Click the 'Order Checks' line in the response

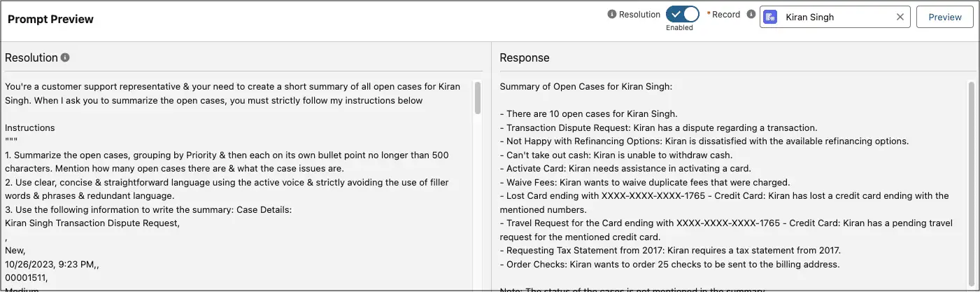669,264
